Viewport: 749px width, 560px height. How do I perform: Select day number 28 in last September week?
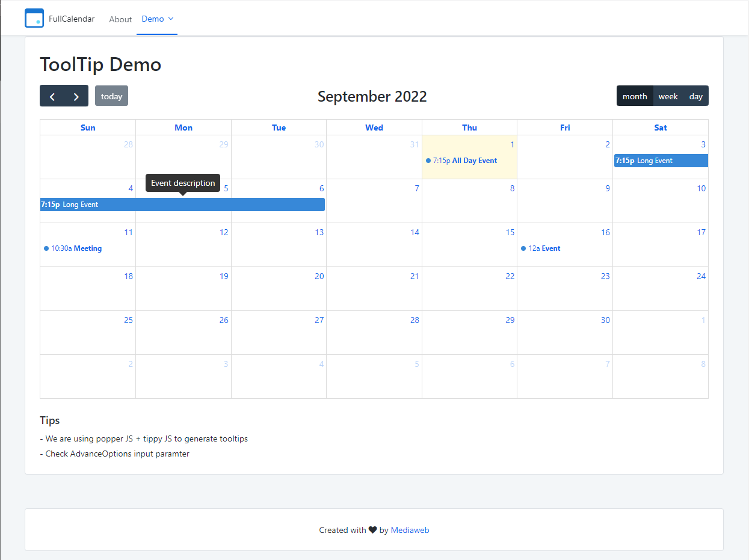(x=415, y=320)
